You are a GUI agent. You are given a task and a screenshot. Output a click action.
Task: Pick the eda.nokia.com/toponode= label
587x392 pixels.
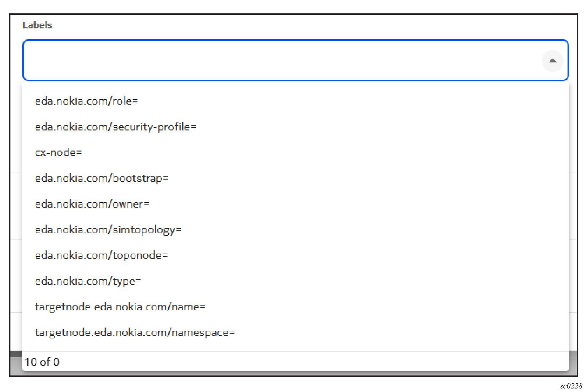[101, 255]
